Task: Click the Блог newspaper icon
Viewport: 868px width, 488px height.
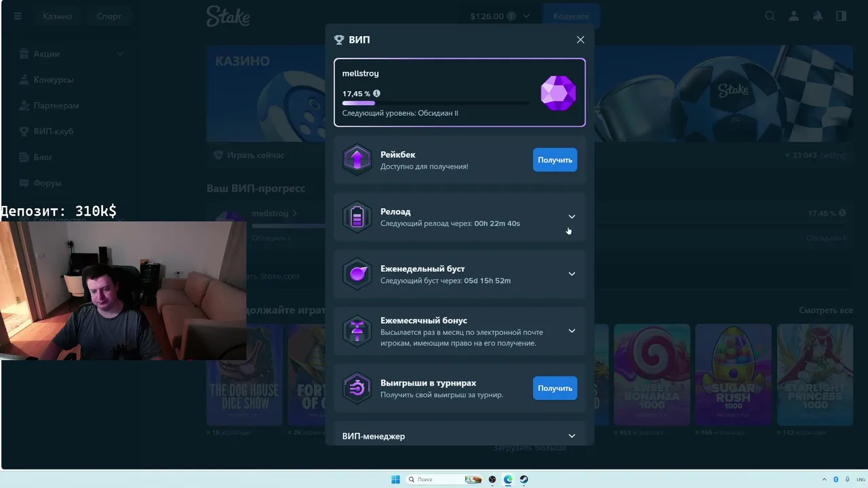Action: (x=24, y=157)
